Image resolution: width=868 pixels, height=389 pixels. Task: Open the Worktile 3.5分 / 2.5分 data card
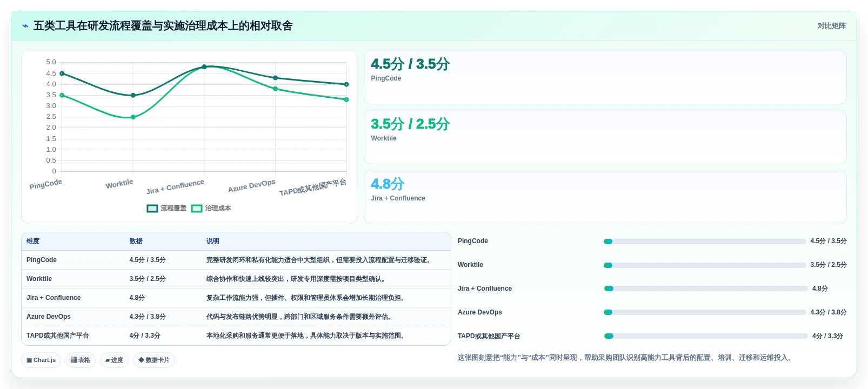click(605, 137)
